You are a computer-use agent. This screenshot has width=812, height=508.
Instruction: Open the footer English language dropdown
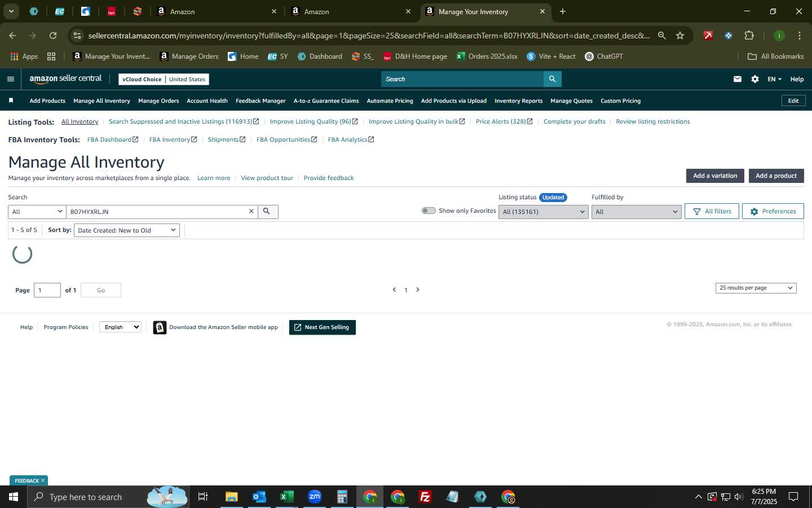(x=120, y=327)
